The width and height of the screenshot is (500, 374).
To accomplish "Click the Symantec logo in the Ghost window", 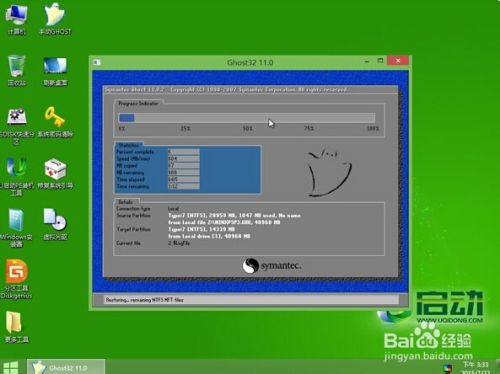I will (x=272, y=266).
